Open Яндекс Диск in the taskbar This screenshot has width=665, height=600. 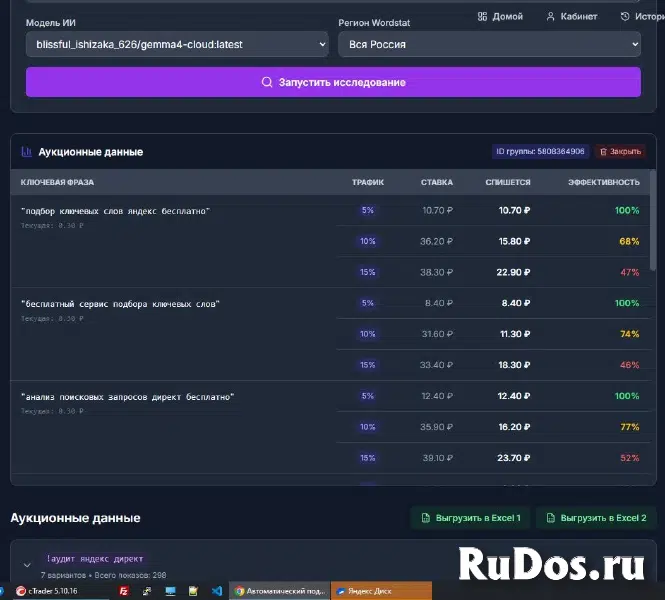click(x=381, y=591)
